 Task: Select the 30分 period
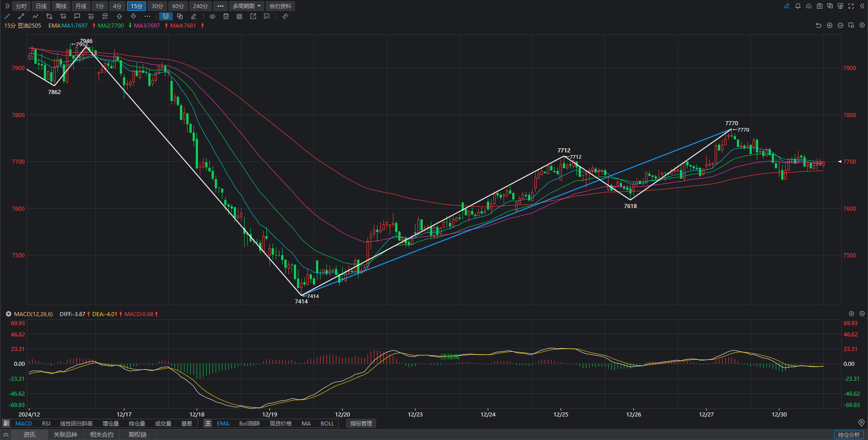pyautogui.click(x=157, y=6)
